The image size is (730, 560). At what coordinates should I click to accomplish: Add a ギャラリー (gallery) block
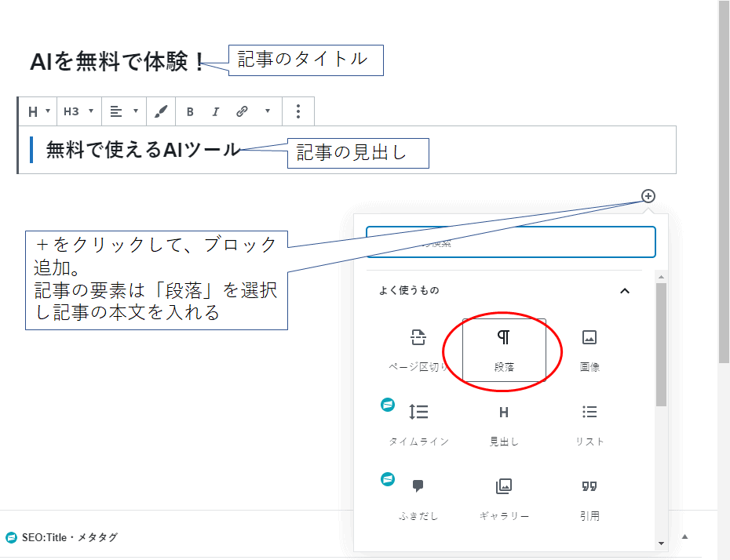coord(504,497)
